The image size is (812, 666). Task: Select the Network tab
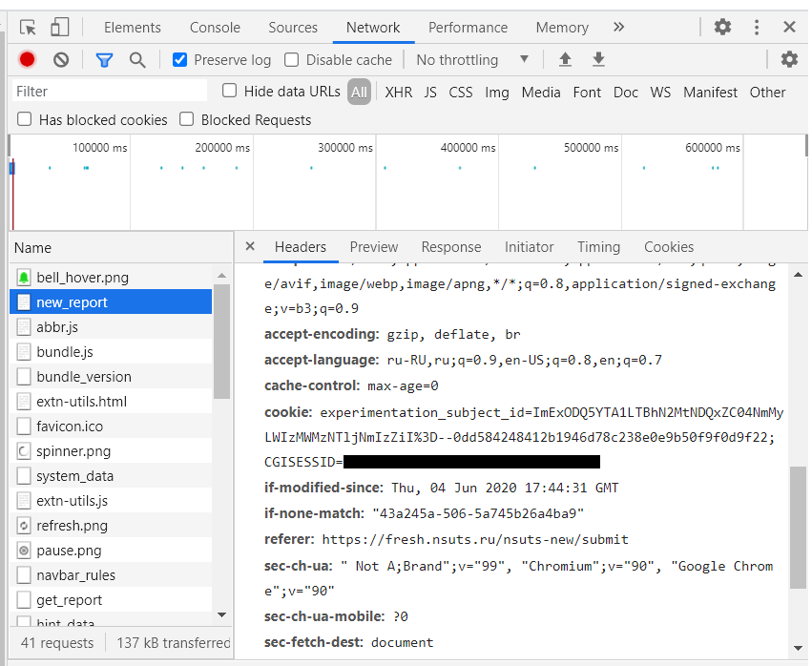[x=373, y=28]
